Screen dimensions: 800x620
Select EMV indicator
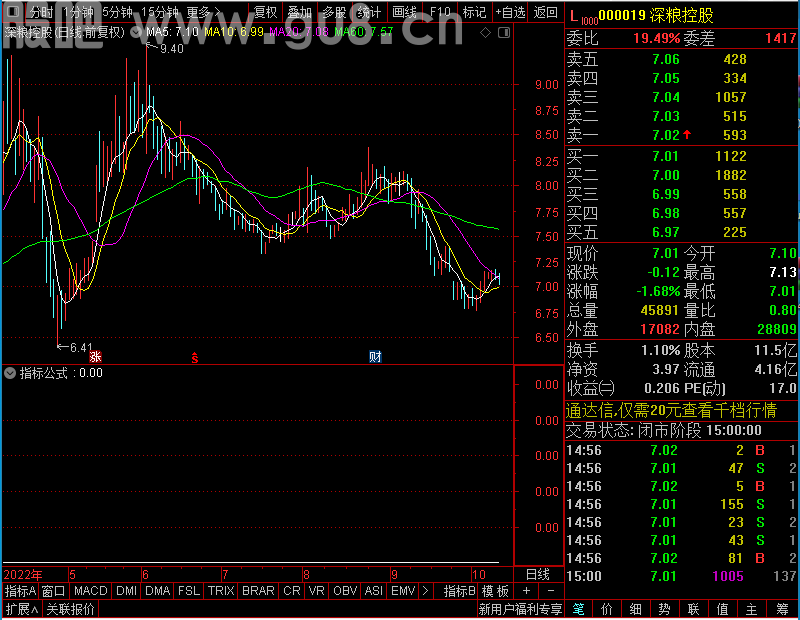coord(403,591)
